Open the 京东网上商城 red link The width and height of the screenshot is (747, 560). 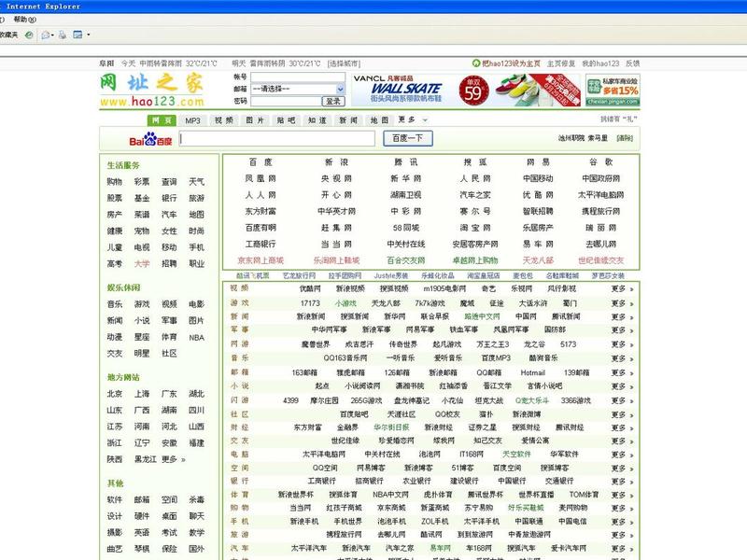[x=261, y=260]
